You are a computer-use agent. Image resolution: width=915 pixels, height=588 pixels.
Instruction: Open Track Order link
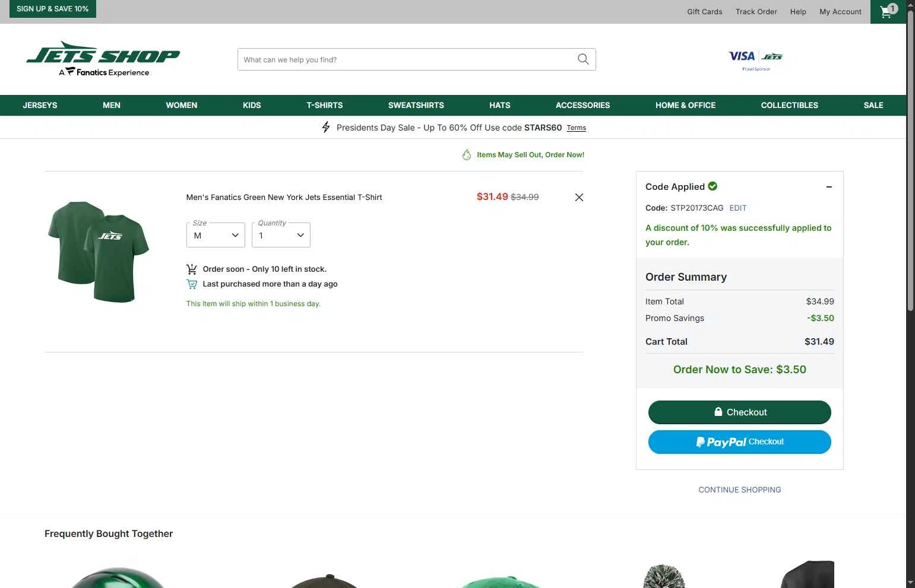[756, 11]
